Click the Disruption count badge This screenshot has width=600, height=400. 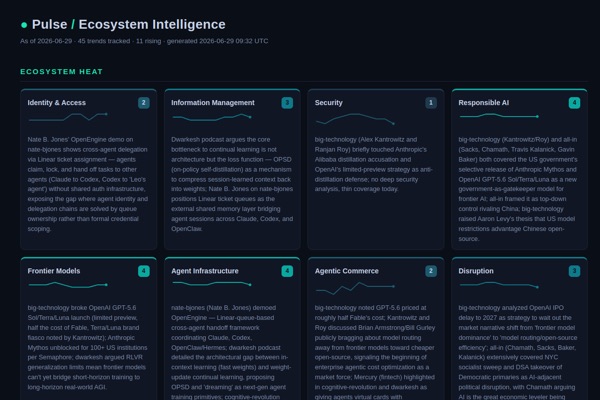574,271
